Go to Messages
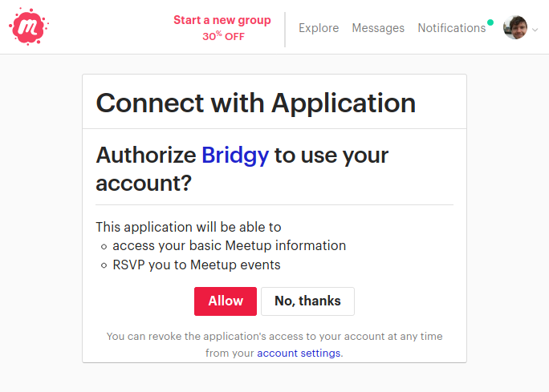This screenshot has width=549, height=392. 378,28
